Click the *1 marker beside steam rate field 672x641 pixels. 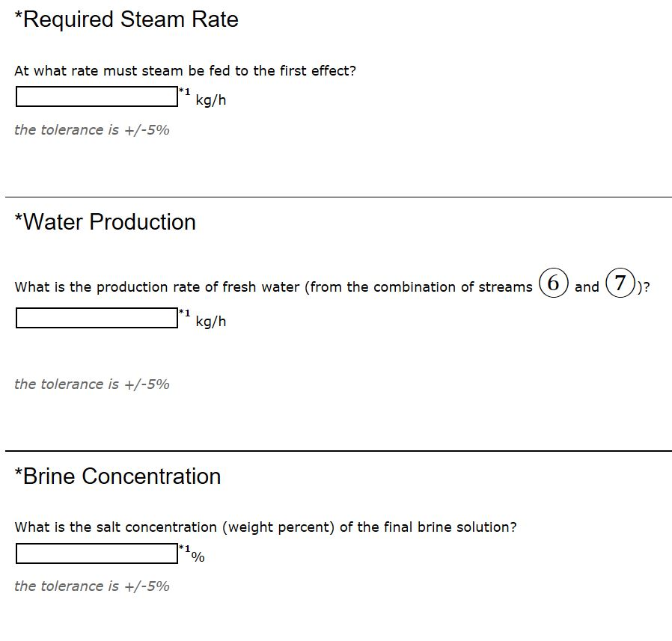(x=184, y=92)
